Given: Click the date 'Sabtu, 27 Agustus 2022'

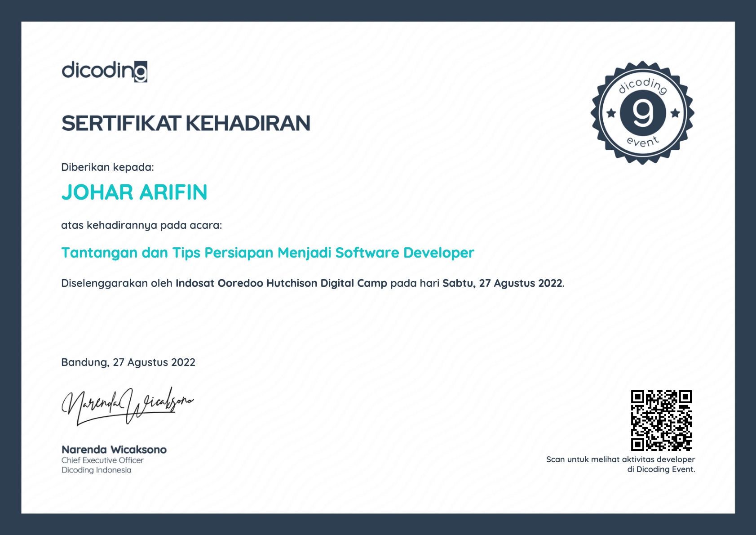Looking at the screenshot, I should tap(502, 283).
